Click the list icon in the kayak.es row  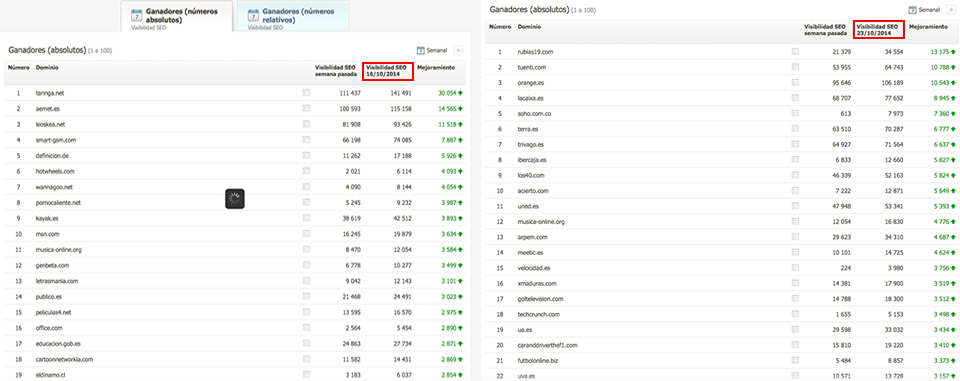306,218
